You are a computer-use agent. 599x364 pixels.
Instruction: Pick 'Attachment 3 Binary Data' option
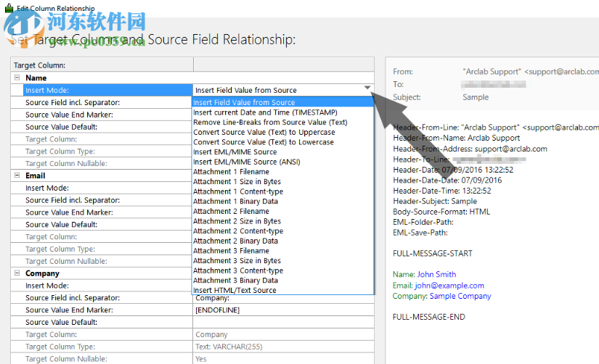point(282,281)
